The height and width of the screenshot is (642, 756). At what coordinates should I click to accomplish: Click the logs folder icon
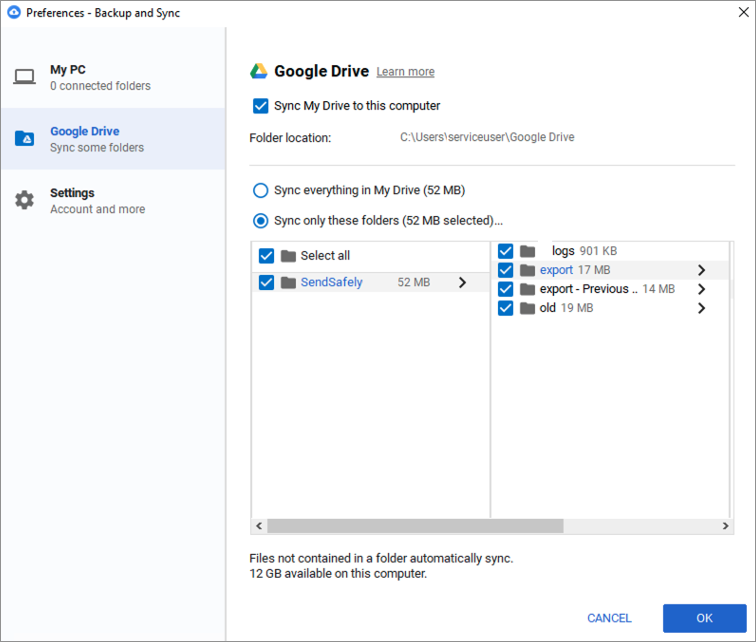pyautogui.click(x=527, y=251)
